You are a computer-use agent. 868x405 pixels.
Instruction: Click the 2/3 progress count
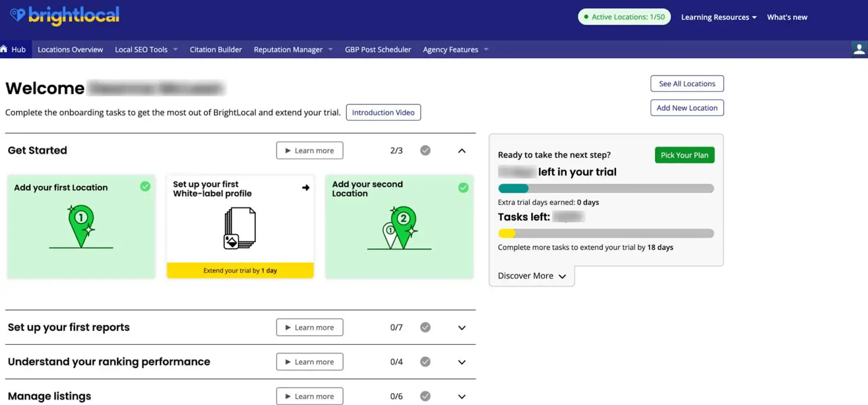coord(397,151)
